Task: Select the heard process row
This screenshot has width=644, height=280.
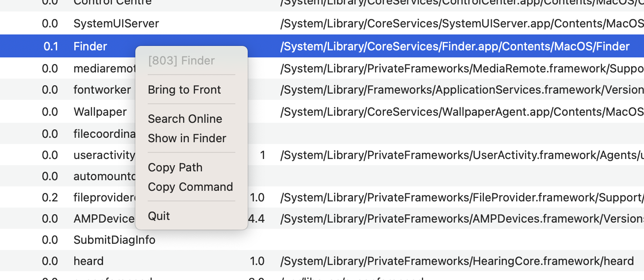Action: (322, 261)
